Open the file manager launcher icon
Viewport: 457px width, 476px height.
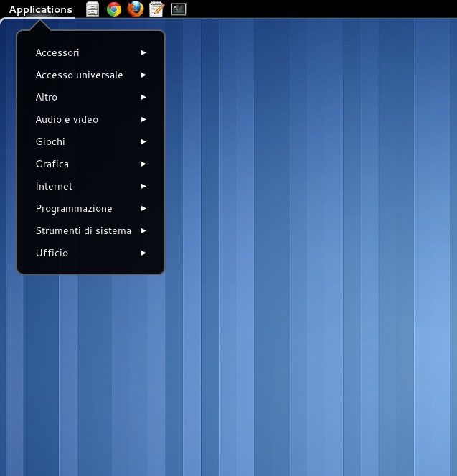click(x=92, y=9)
